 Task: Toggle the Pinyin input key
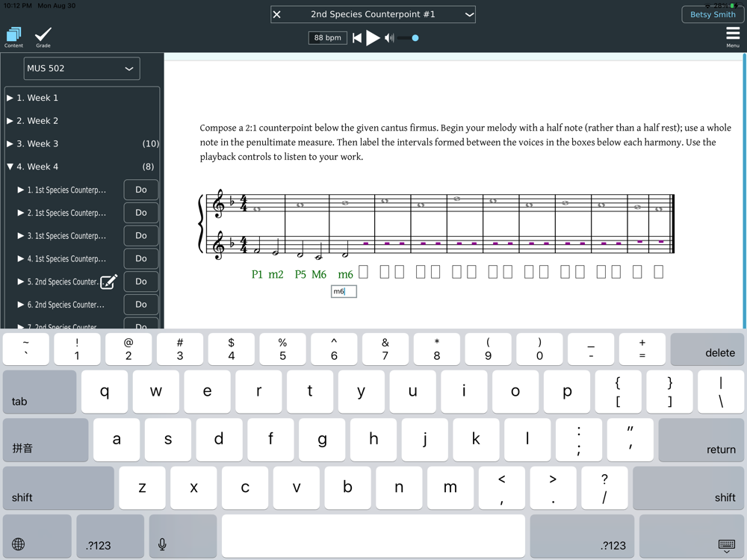(x=46, y=440)
